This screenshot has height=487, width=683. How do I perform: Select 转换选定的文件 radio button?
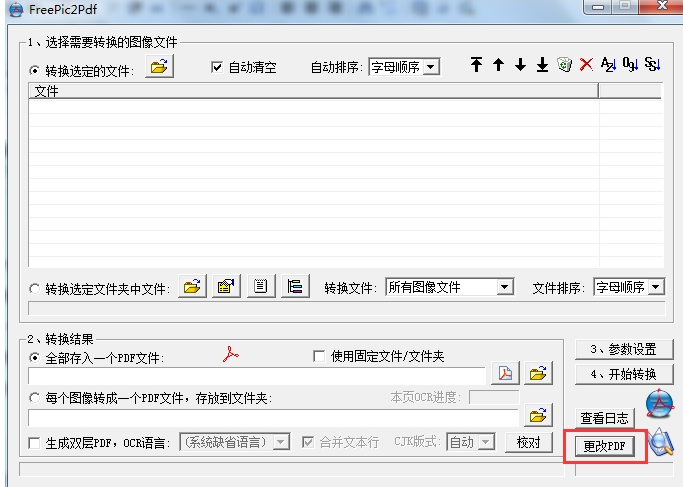click(x=34, y=71)
